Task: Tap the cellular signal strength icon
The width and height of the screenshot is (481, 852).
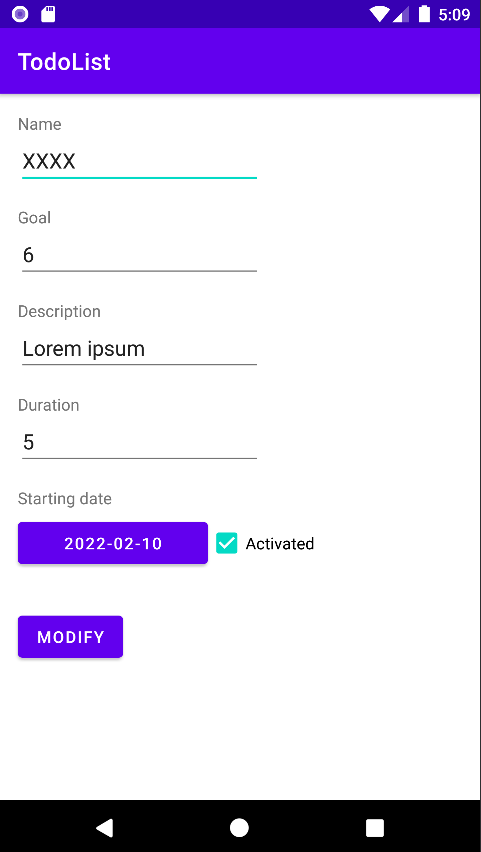Action: 401,14
